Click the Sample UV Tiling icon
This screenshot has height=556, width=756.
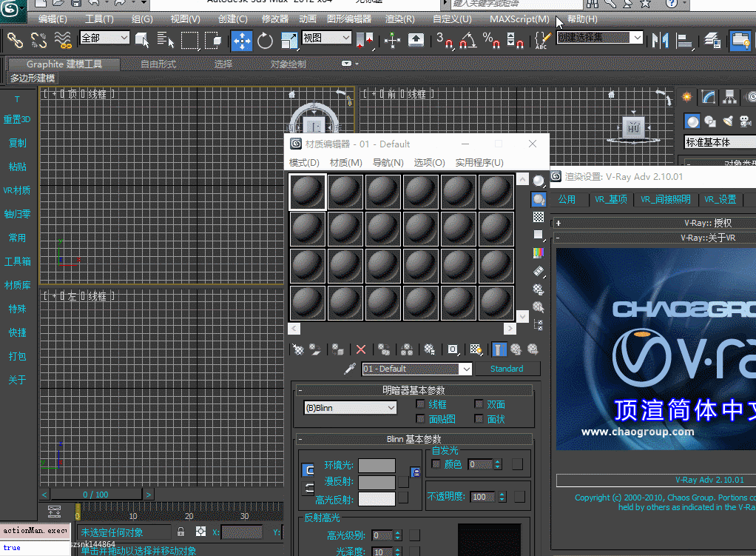pyautogui.click(x=538, y=235)
